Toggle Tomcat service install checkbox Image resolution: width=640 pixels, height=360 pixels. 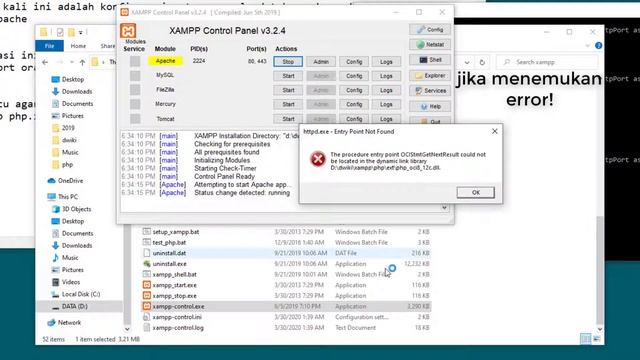(135, 118)
